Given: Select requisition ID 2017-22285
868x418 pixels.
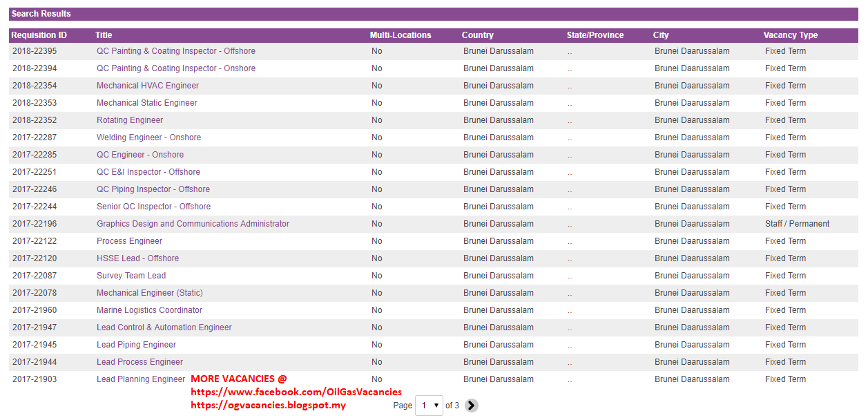Looking at the screenshot, I should [35, 155].
